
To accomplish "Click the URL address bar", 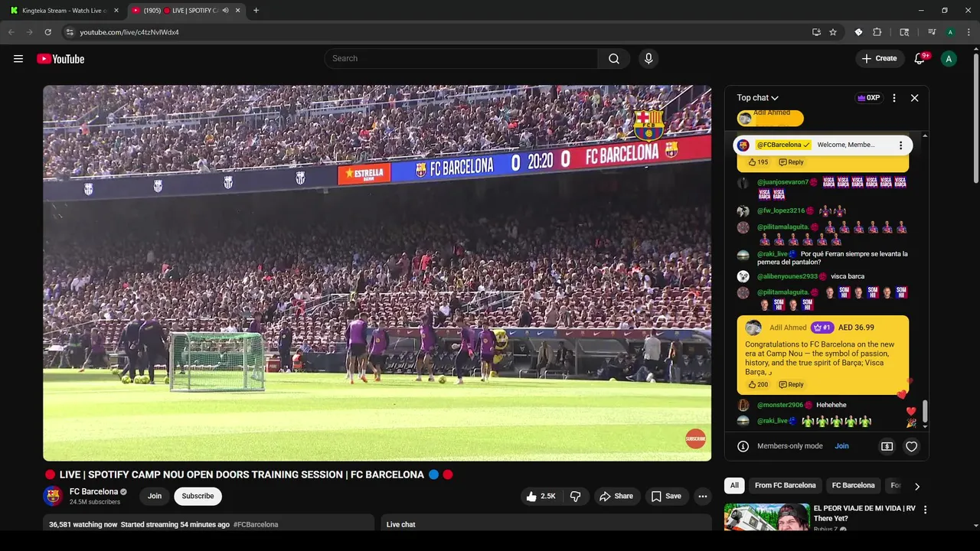I will [436, 32].
